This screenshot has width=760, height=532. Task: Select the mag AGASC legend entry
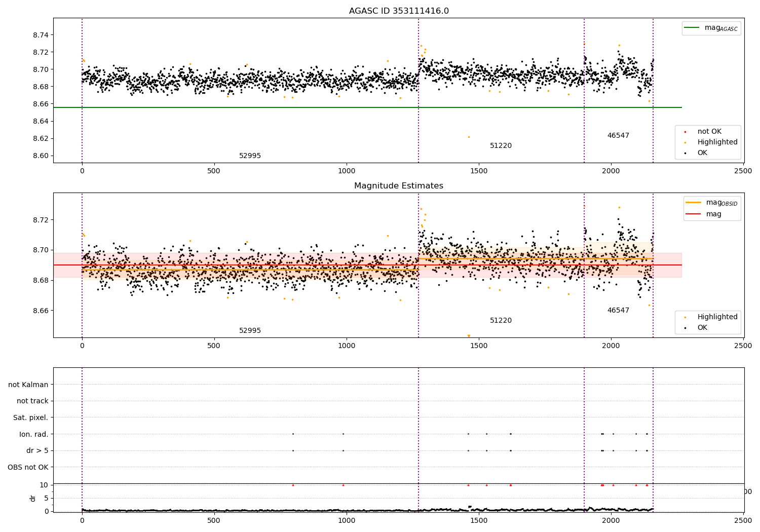pos(711,28)
